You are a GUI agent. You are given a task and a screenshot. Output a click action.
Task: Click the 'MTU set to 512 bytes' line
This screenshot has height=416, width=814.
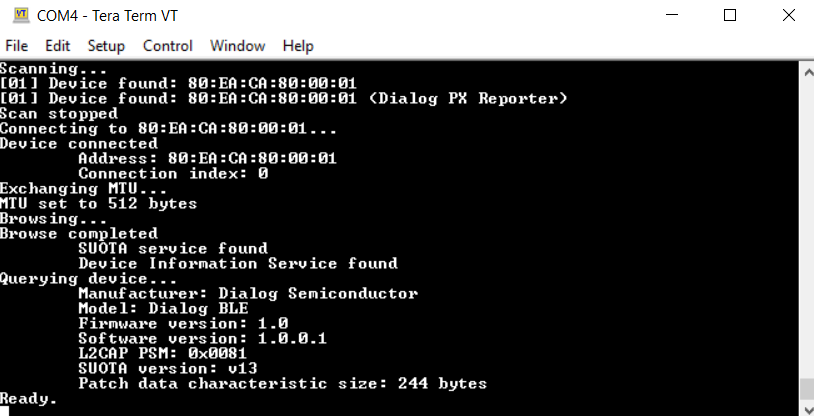pyautogui.click(x=98, y=204)
